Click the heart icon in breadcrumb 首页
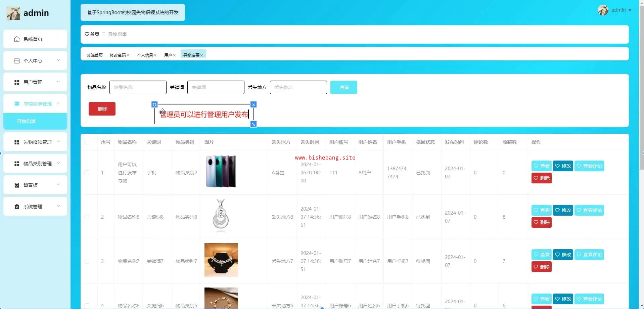This screenshot has height=309, width=644. (87, 34)
